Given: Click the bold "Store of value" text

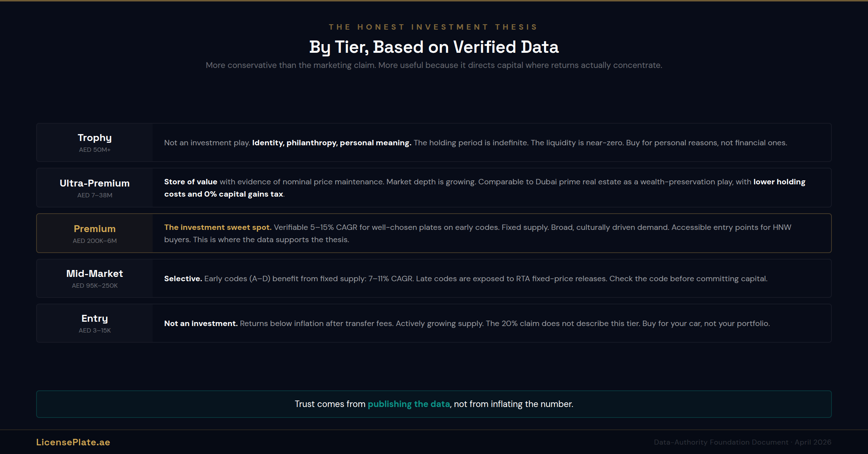Looking at the screenshot, I should 191,182.
